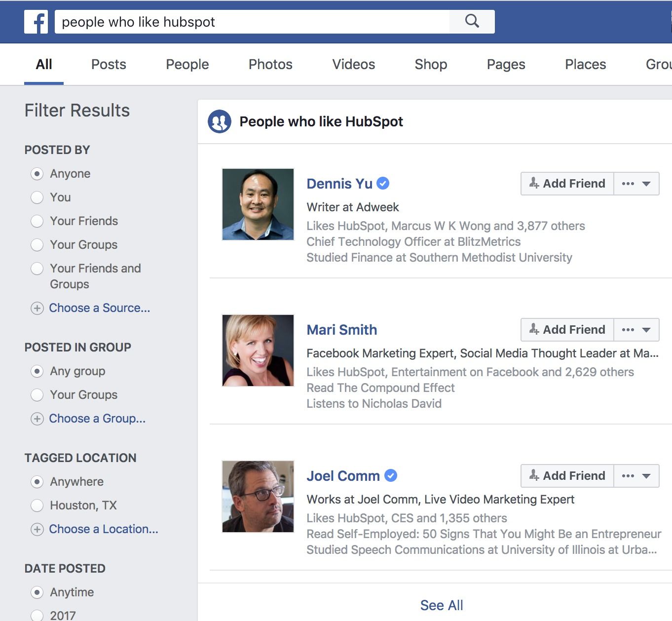The image size is (672, 621).
Task: Add Mari Smith as a friend
Action: (x=566, y=329)
